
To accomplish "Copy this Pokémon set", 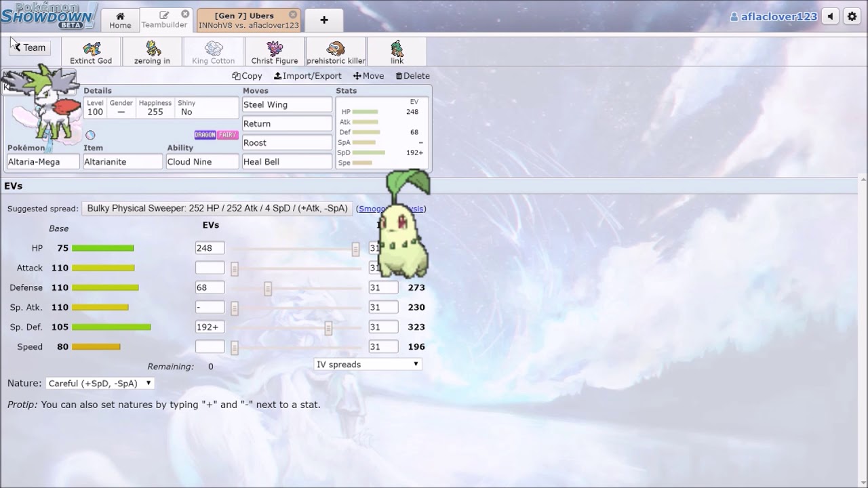I will coord(247,76).
